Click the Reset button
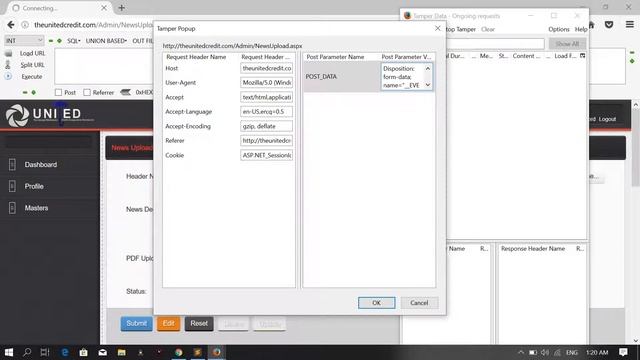The width and height of the screenshot is (640, 360). 199,323
